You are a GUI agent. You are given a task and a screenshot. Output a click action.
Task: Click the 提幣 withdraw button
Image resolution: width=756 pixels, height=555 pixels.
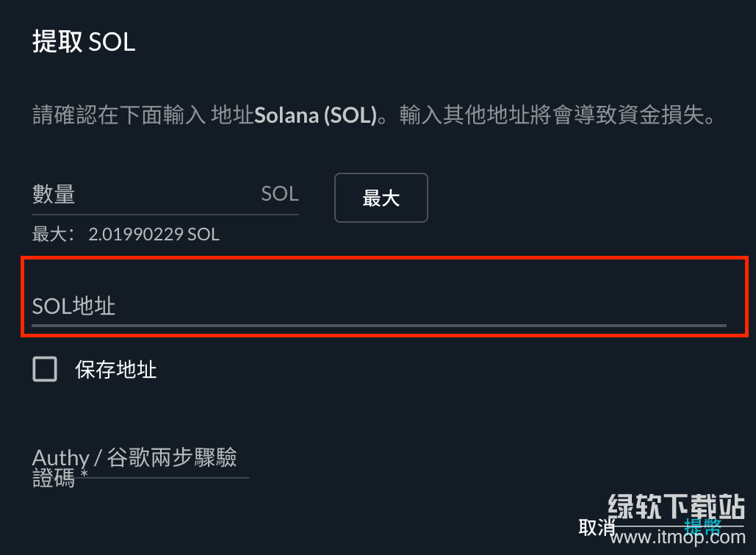tap(702, 526)
